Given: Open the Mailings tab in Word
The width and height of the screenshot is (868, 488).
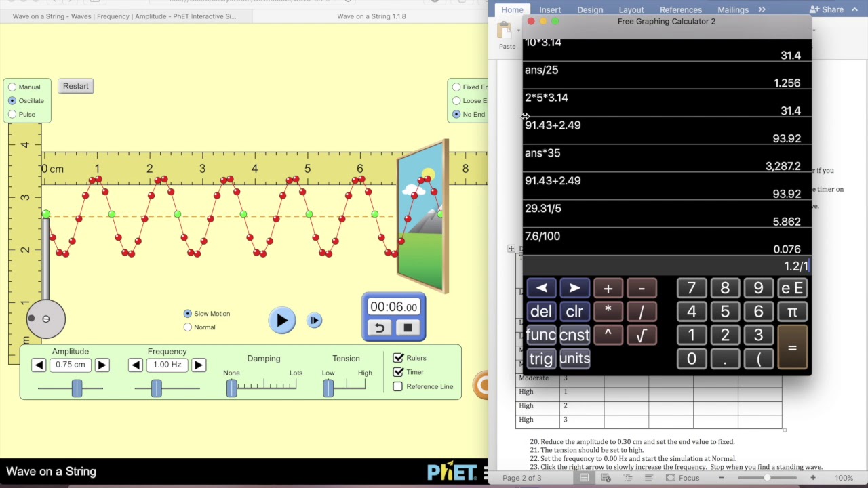Looking at the screenshot, I should point(733,9).
